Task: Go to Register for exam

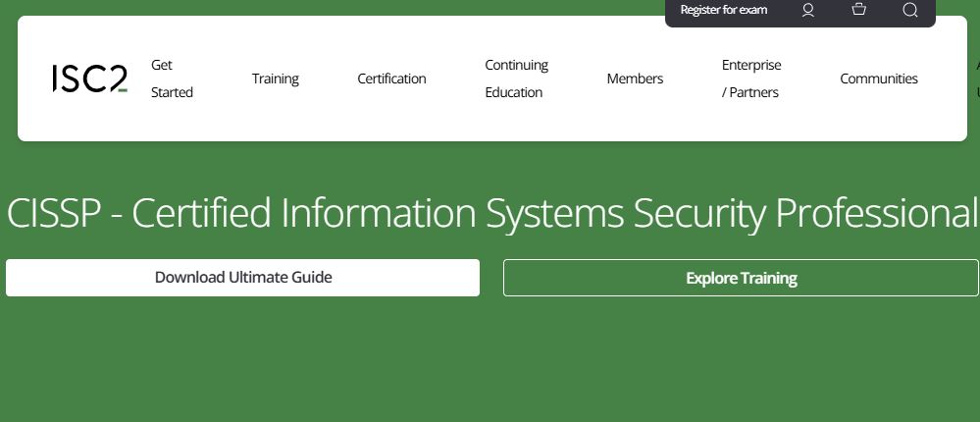Action: [x=724, y=10]
